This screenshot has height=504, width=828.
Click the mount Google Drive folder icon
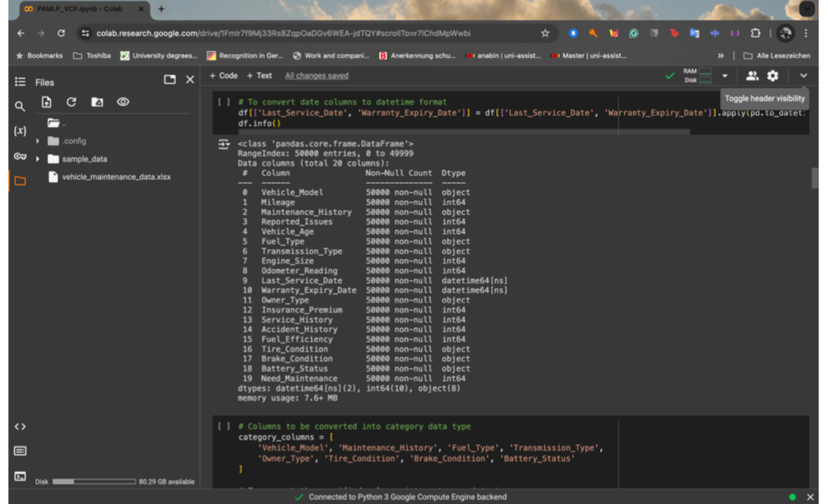(97, 102)
